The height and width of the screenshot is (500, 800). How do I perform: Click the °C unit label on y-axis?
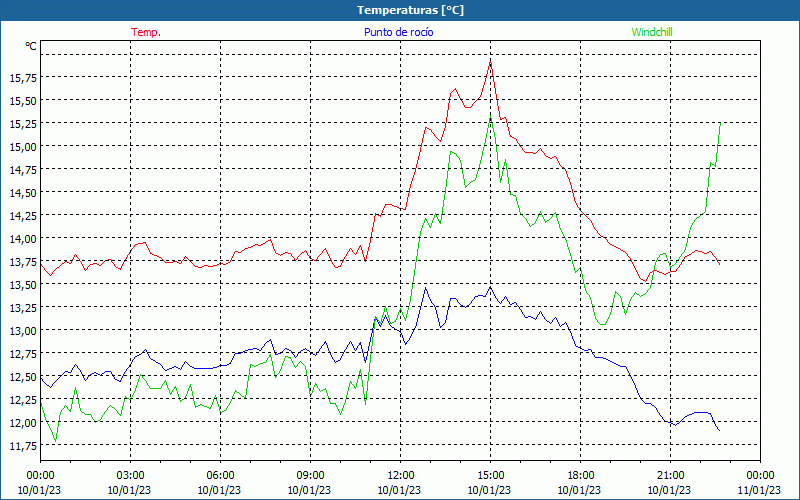click(x=31, y=46)
